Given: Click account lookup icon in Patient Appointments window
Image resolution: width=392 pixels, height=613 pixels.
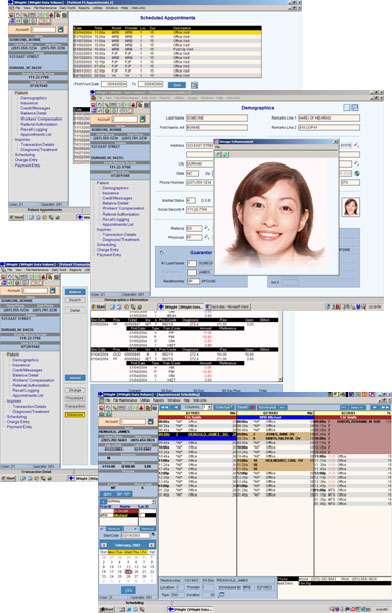Looking at the screenshot, I should click(61, 30).
